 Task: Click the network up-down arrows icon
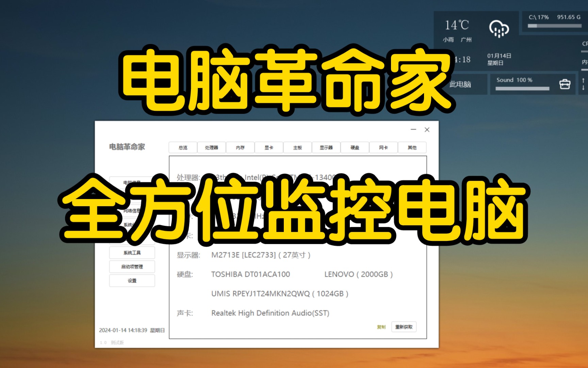583,84
